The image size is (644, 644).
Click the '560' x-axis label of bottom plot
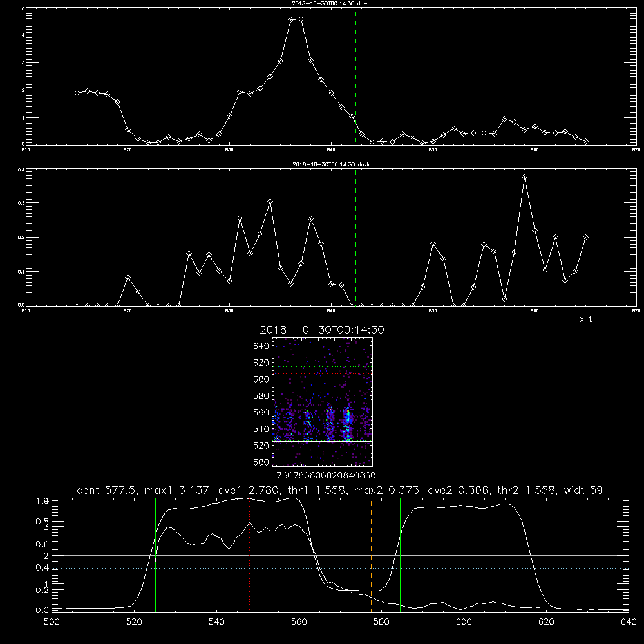[x=299, y=622]
